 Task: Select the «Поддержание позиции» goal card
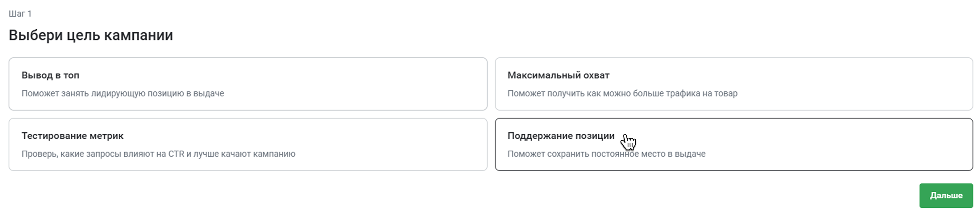point(734,144)
